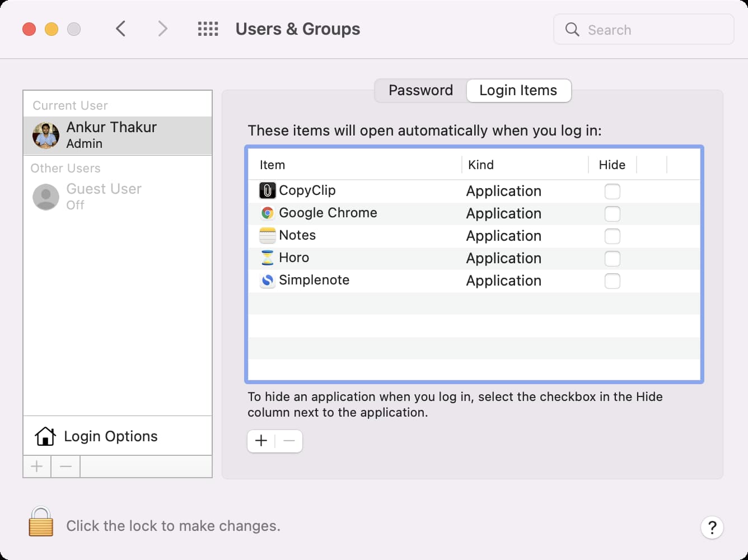748x560 pixels.
Task: Add a user with sidebar plus button
Action: tap(37, 466)
